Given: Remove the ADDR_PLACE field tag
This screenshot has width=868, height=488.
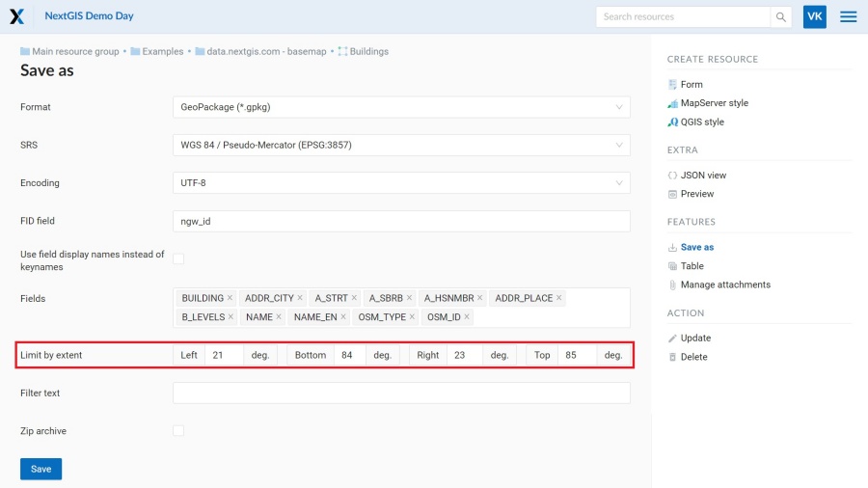Looking at the screenshot, I should click(559, 298).
